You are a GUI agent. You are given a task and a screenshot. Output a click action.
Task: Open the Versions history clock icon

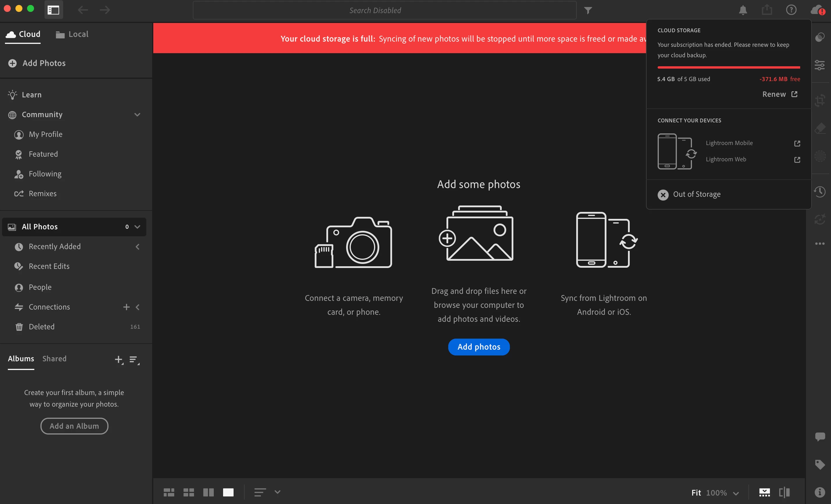tap(820, 192)
